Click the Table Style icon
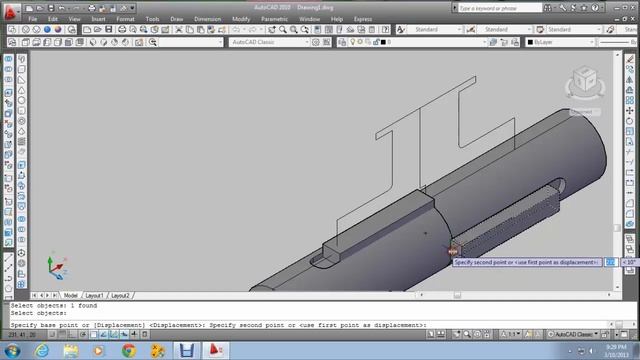 [540, 29]
